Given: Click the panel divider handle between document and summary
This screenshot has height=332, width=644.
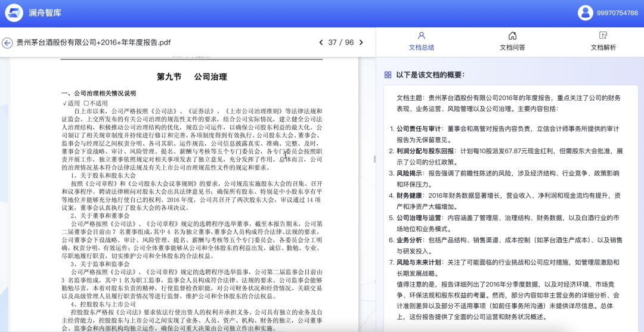Looking at the screenshot, I should pos(374,159).
